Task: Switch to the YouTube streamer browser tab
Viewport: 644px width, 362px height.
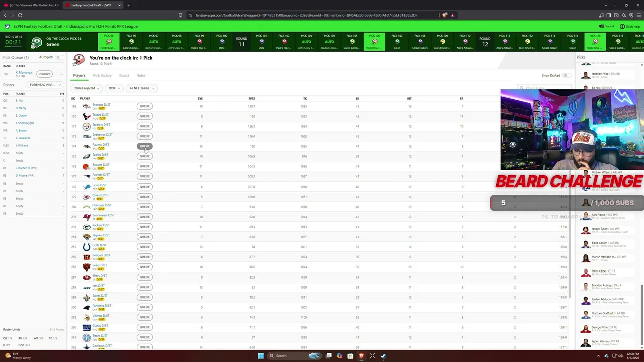Action: (x=31, y=5)
